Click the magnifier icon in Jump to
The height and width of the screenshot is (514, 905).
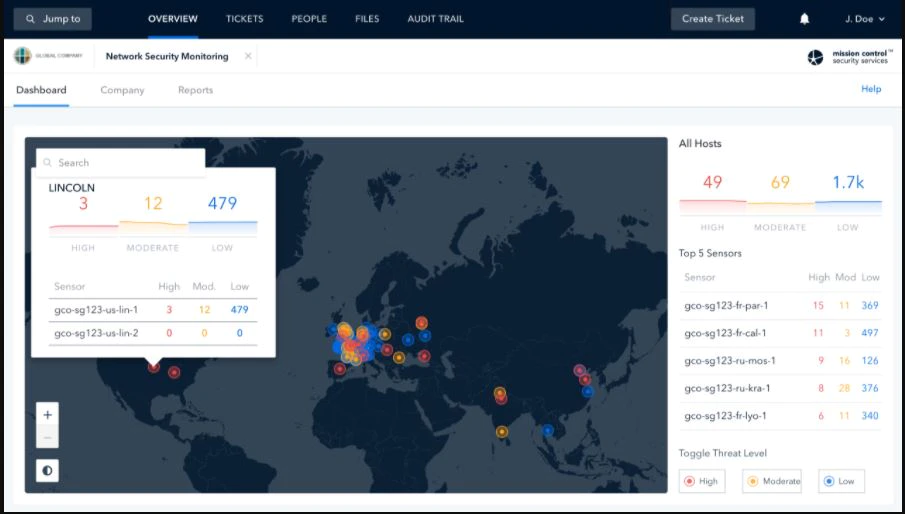click(x=31, y=19)
